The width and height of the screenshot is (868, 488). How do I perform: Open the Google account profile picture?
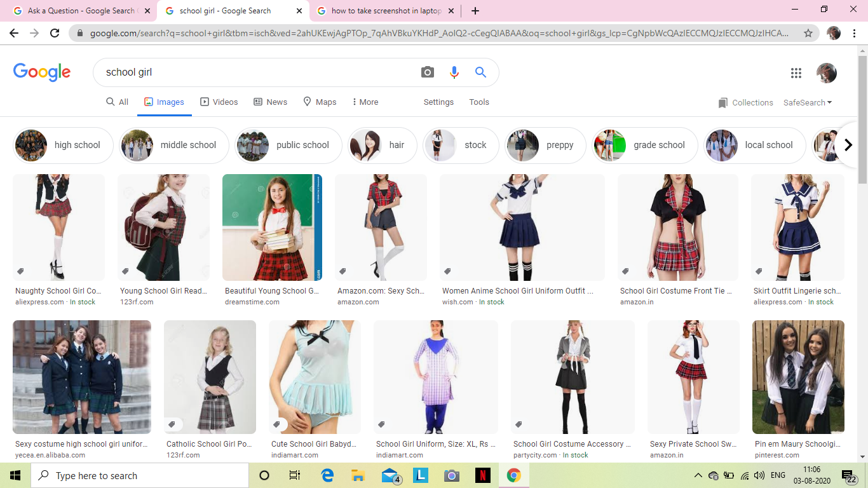tap(827, 73)
